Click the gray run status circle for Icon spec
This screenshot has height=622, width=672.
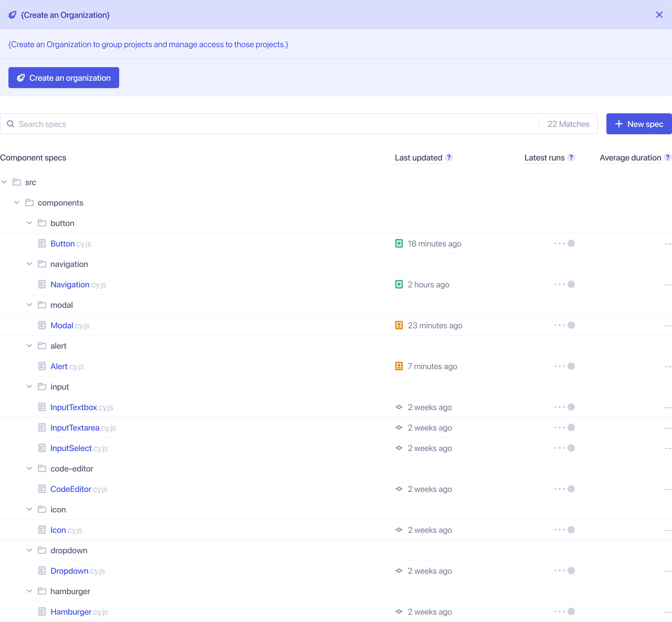click(x=571, y=530)
